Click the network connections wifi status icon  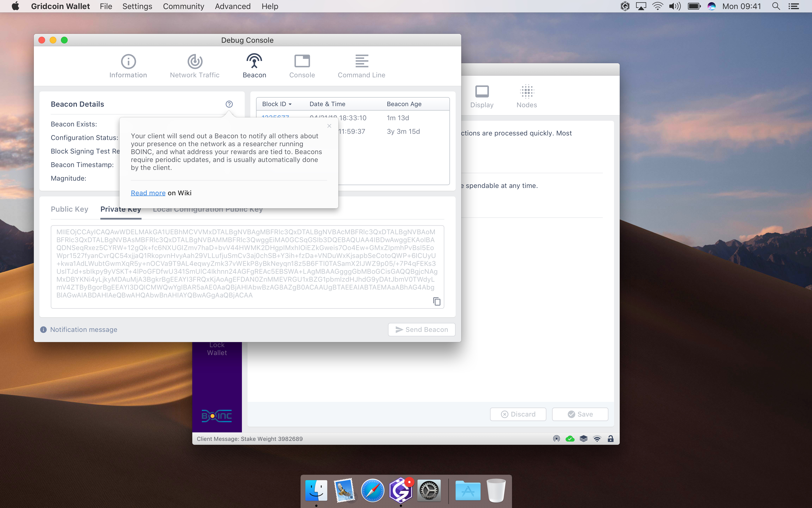tap(597, 438)
